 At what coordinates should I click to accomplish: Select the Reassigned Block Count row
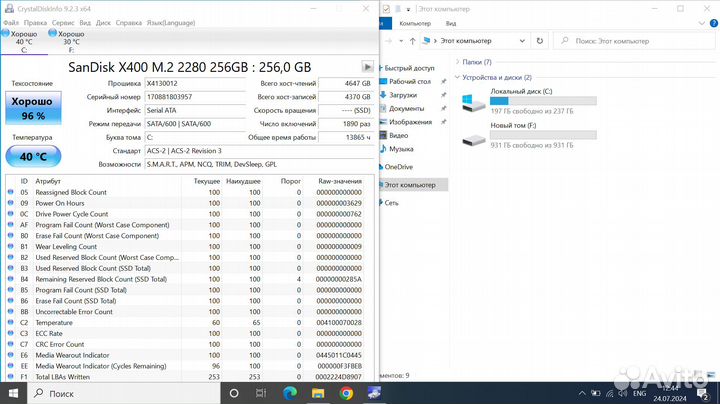(186, 192)
